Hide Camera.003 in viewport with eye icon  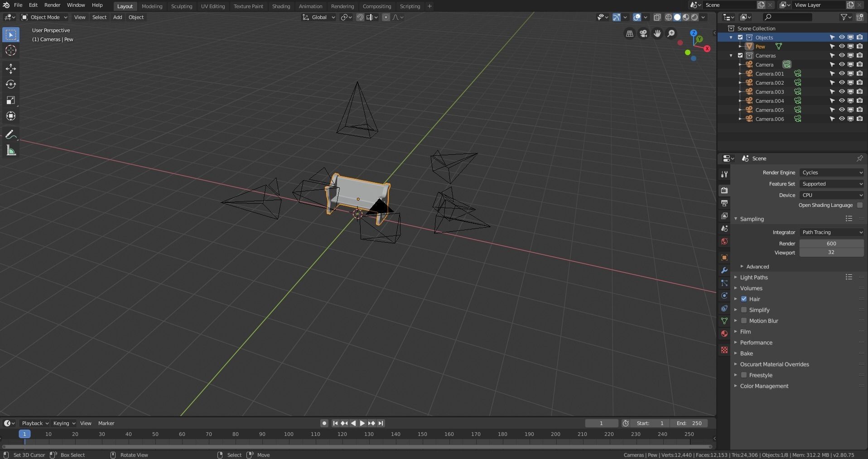[842, 92]
